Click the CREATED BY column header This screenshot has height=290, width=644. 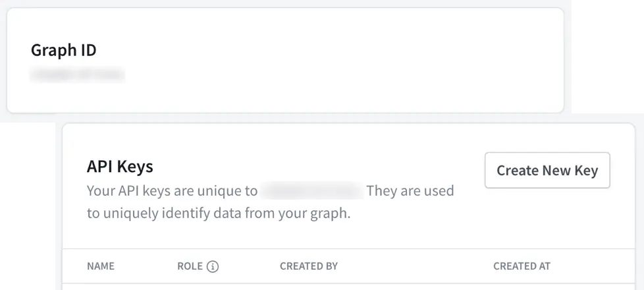click(308, 266)
